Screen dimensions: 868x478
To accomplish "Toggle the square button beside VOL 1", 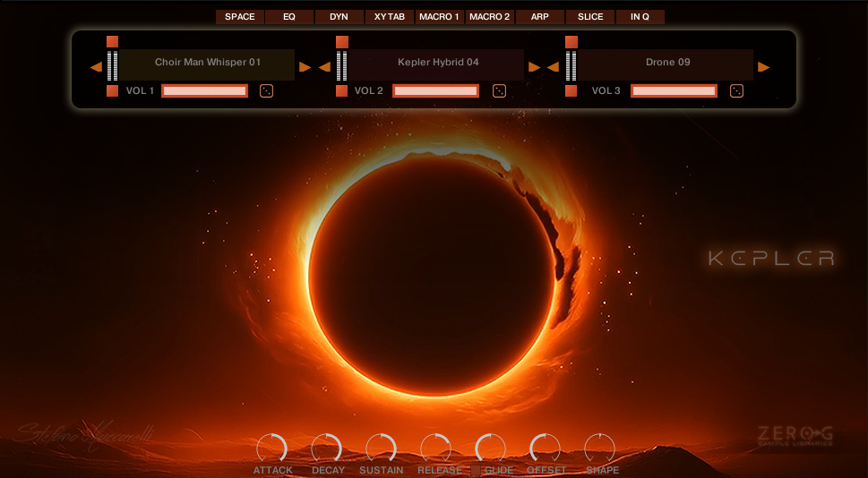I will pyautogui.click(x=112, y=90).
